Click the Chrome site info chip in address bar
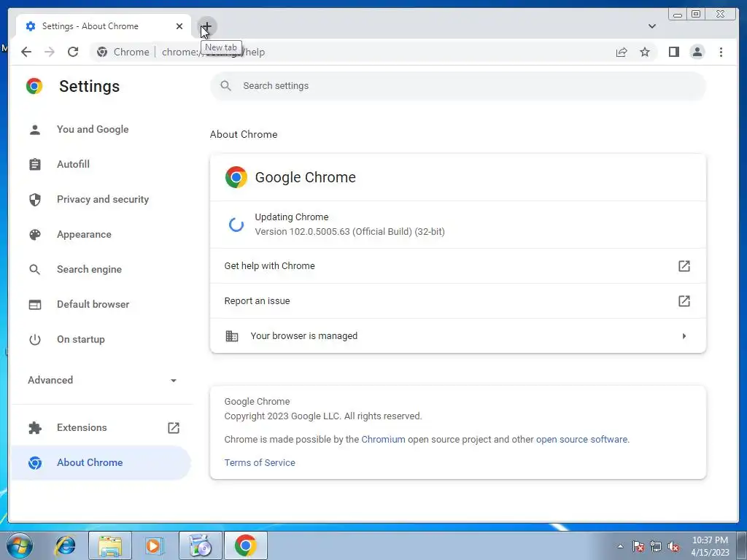This screenshot has width=747, height=560. click(x=123, y=52)
